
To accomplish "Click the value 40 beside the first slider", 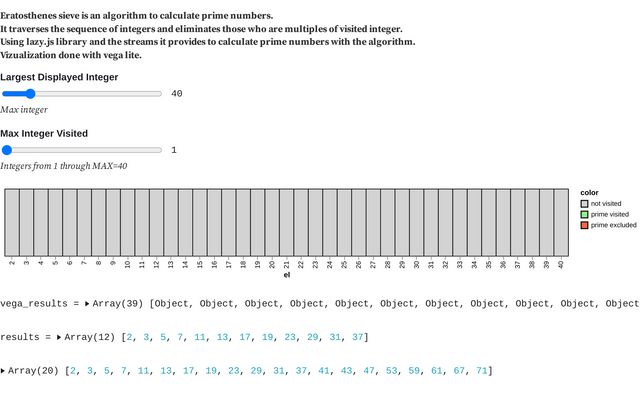I will pyautogui.click(x=176, y=94).
